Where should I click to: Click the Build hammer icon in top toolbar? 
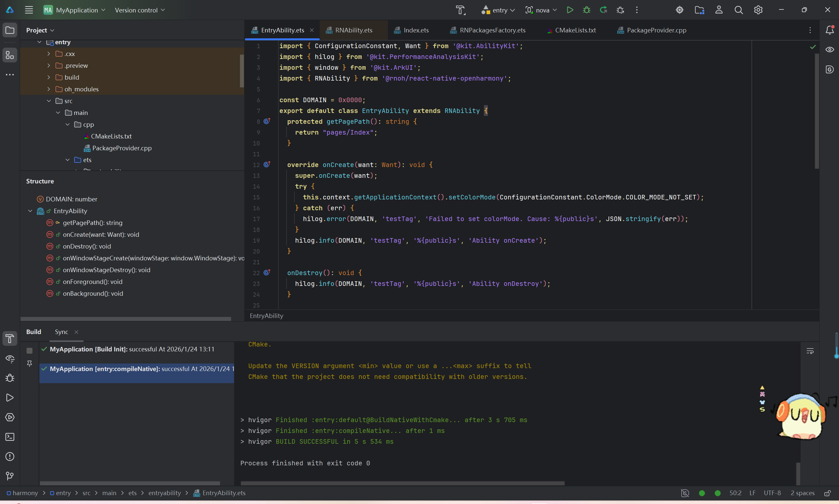[x=460, y=10]
